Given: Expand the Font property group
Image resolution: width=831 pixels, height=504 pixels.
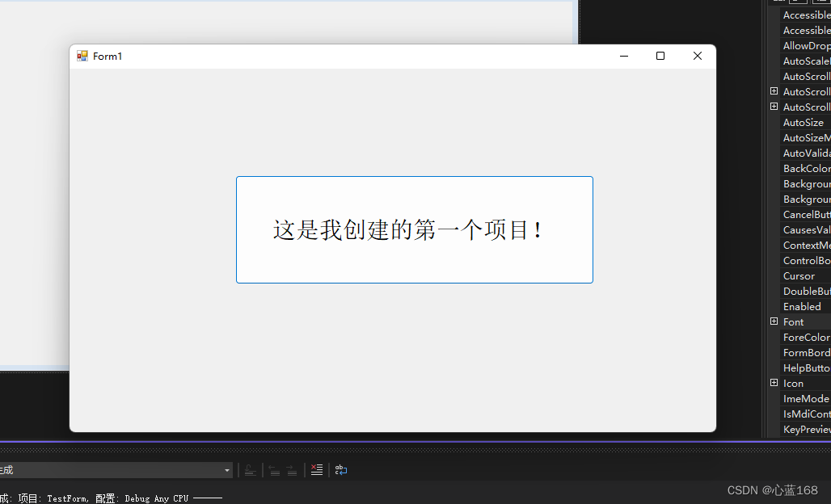Looking at the screenshot, I should [774, 321].
